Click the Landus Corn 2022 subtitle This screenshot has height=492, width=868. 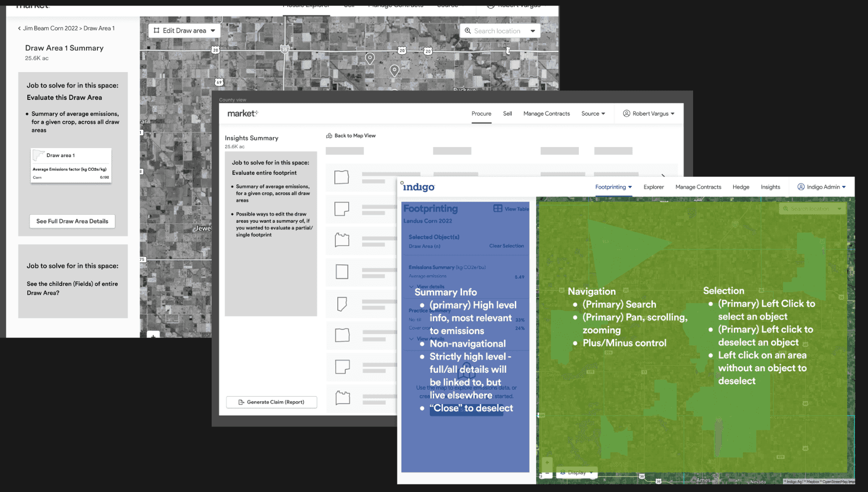(x=428, y=221)
